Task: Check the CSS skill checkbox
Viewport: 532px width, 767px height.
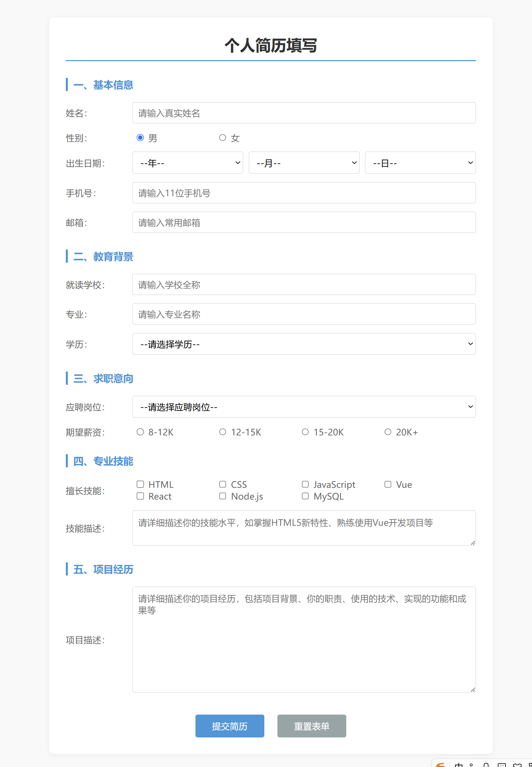Action: point(223,484)
